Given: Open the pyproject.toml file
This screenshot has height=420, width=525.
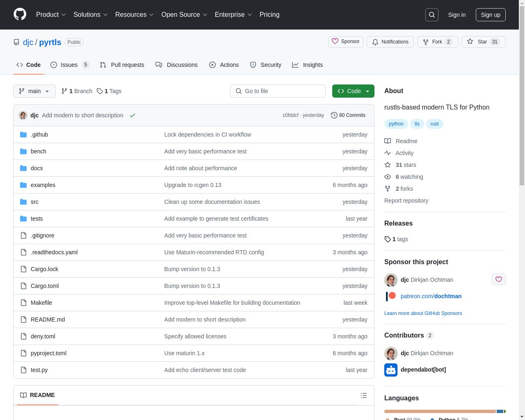Looking at the screenshot, I should (48, 353).
